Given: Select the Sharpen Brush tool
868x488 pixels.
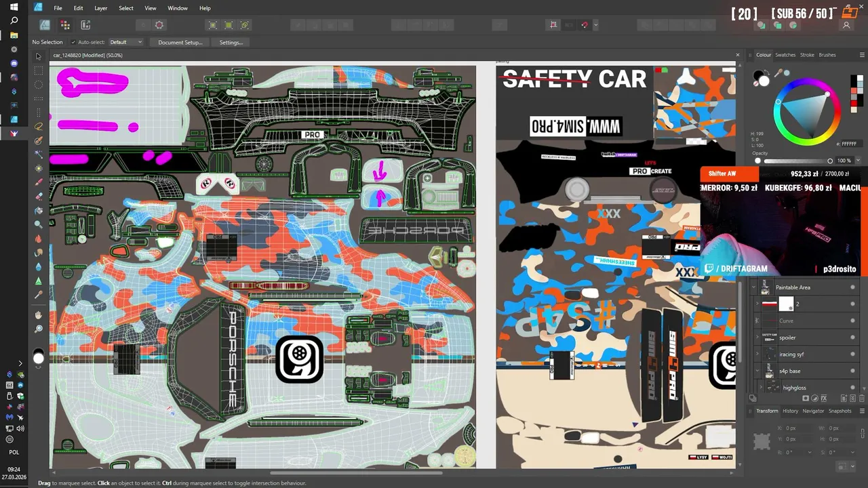Looking at the screenshot, I should tap(39, 281).
